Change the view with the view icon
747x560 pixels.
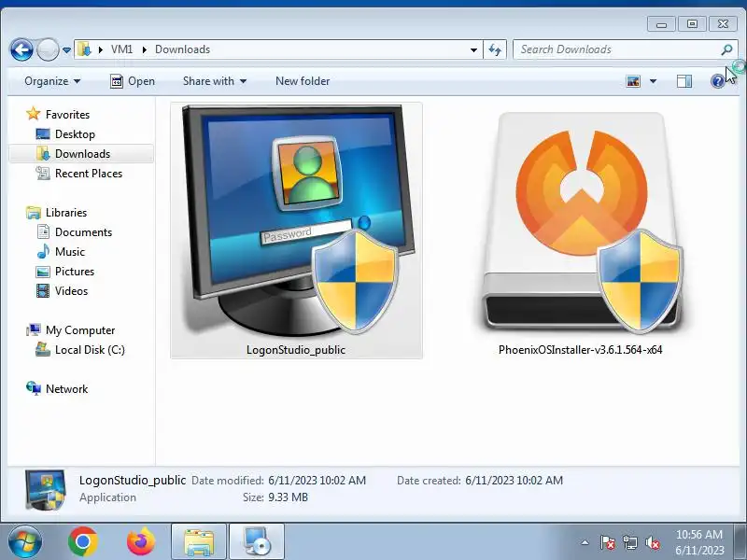coord(633,81)
